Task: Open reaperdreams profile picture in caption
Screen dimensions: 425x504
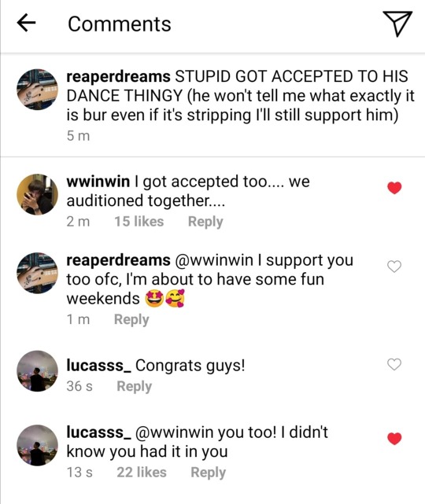Action: [37, 89]
